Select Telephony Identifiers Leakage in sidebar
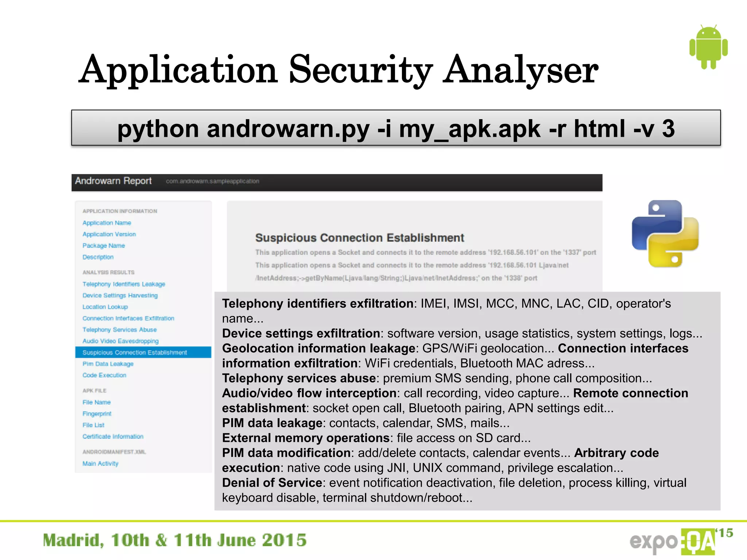This screenshot has width=747, height=560. point(124,284)
